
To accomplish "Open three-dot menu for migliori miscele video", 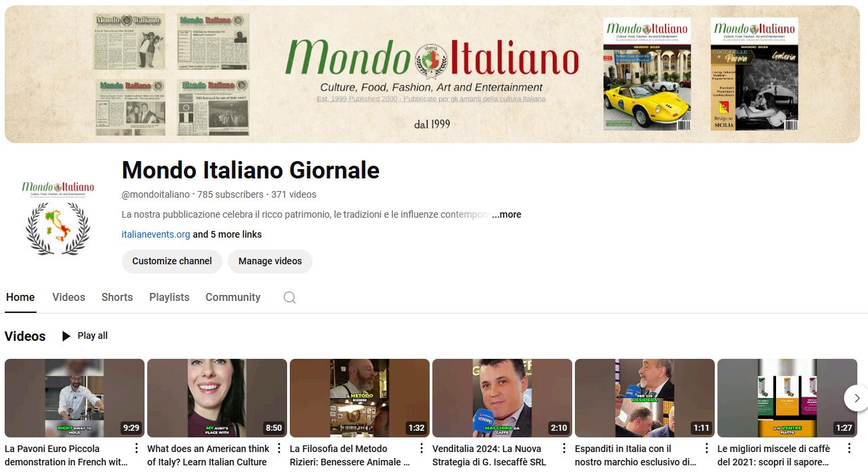I will (x=849, y=448).
